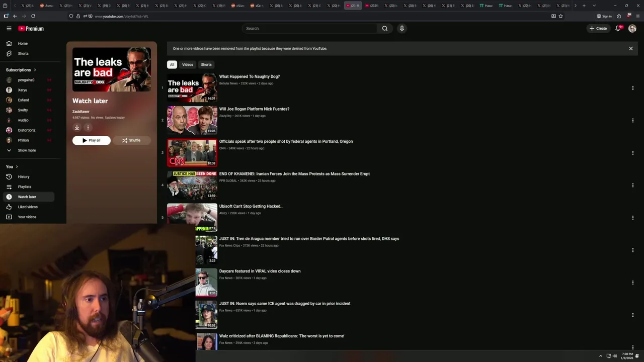The image size is (644, 362).
Task: Close the active YouTube browser tab
Action: click(x=359, y=6)
